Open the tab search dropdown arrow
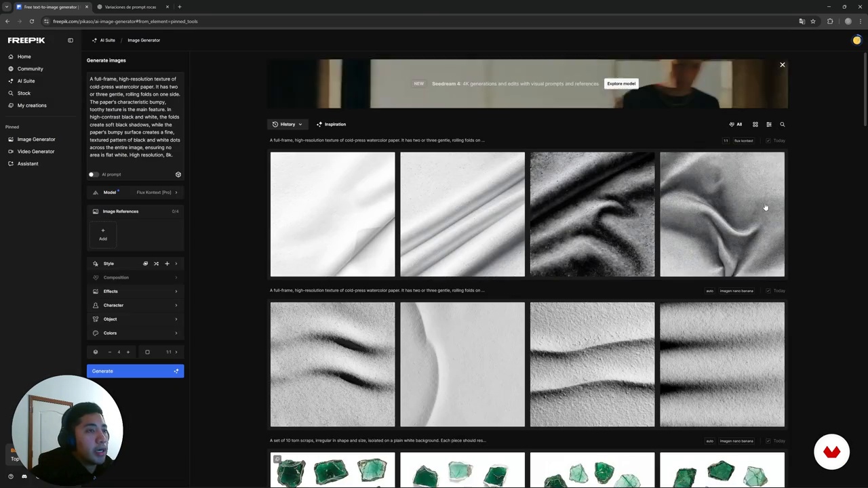868x488 pixels. pyautogui.click(x=7, y=7)
